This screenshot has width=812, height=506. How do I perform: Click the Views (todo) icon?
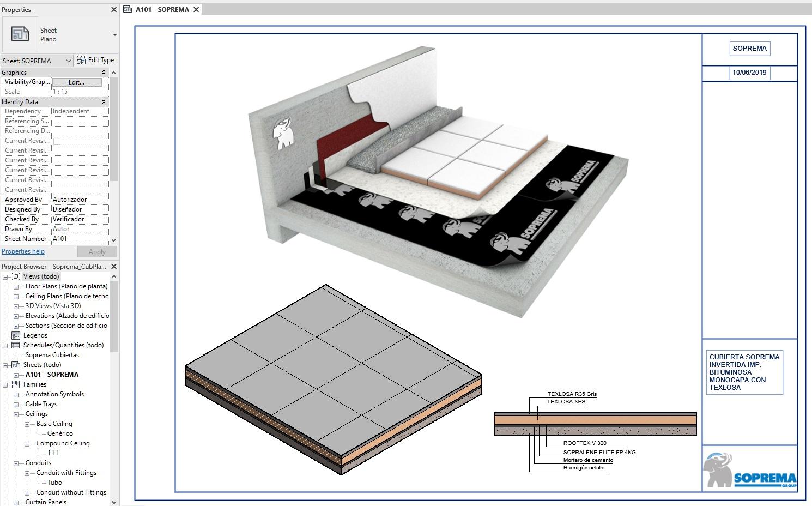point(16,276)
